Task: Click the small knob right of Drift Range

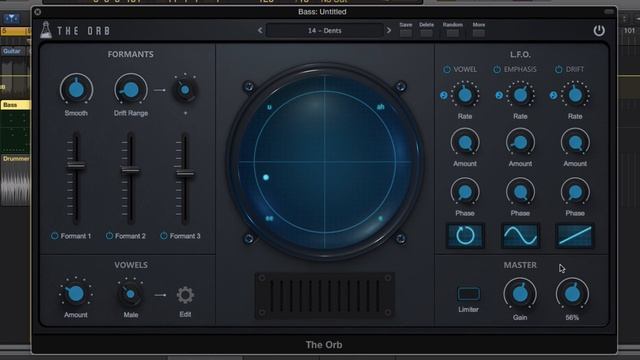Action: click(x=185, y=90)
